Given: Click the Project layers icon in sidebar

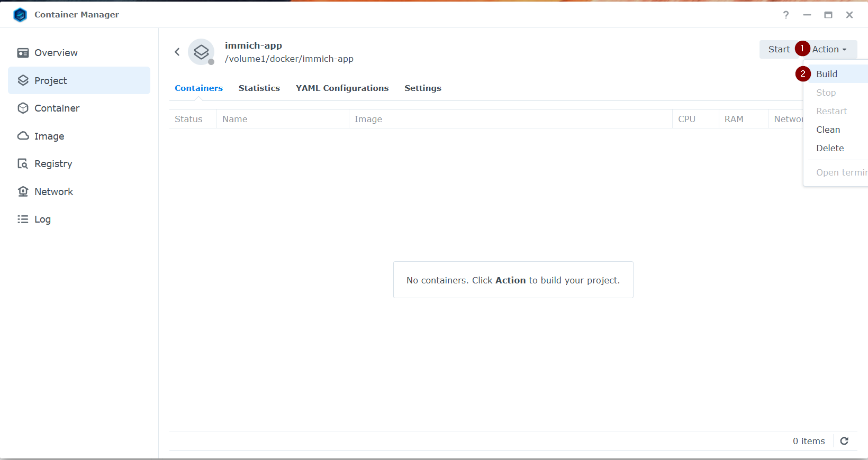Looking at the screenshot, I should coord(23,80).
